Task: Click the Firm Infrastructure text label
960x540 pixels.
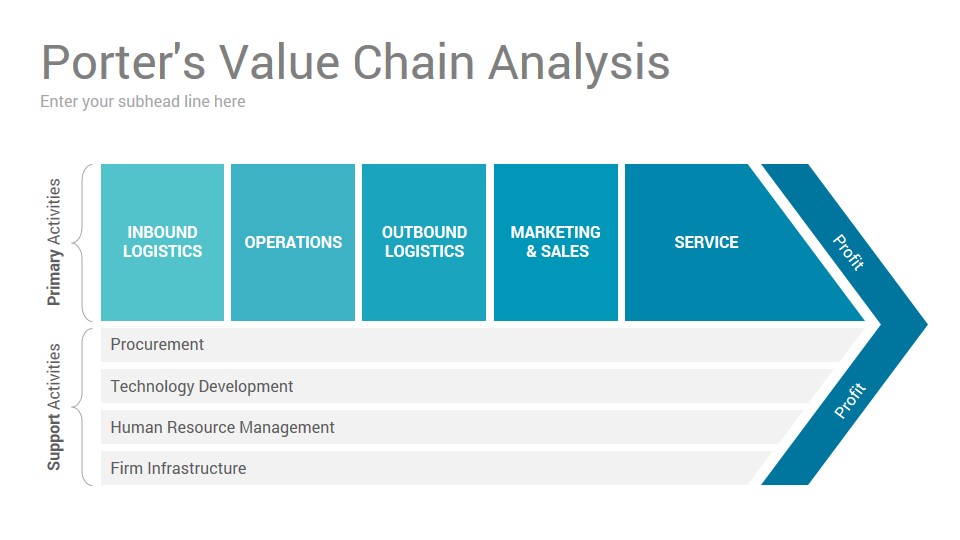Action: (178, 468)
